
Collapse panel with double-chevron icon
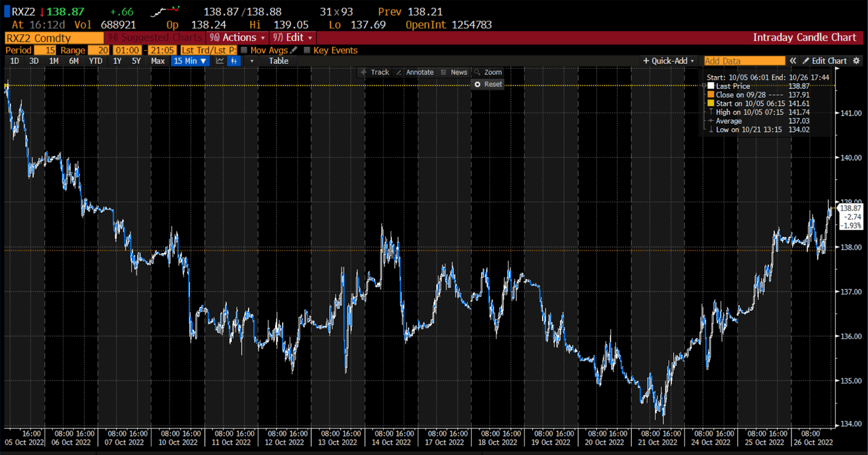793,61
